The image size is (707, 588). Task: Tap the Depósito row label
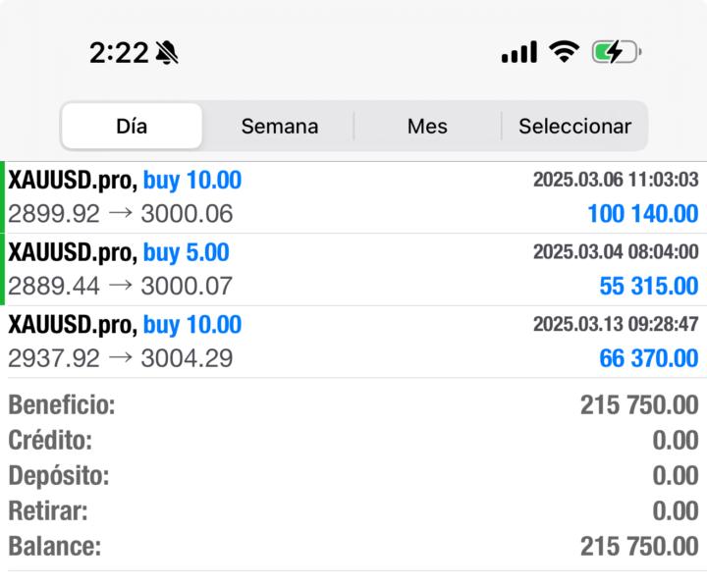point(59,476)
